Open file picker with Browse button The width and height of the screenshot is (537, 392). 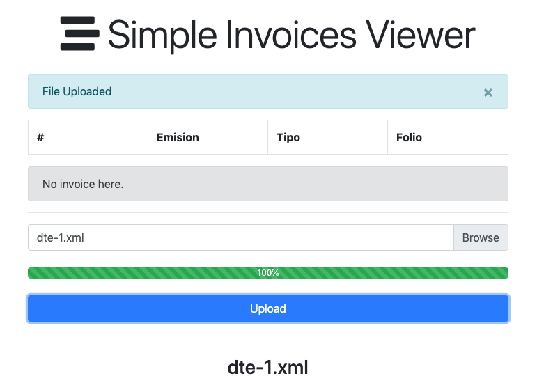point(481,237)
